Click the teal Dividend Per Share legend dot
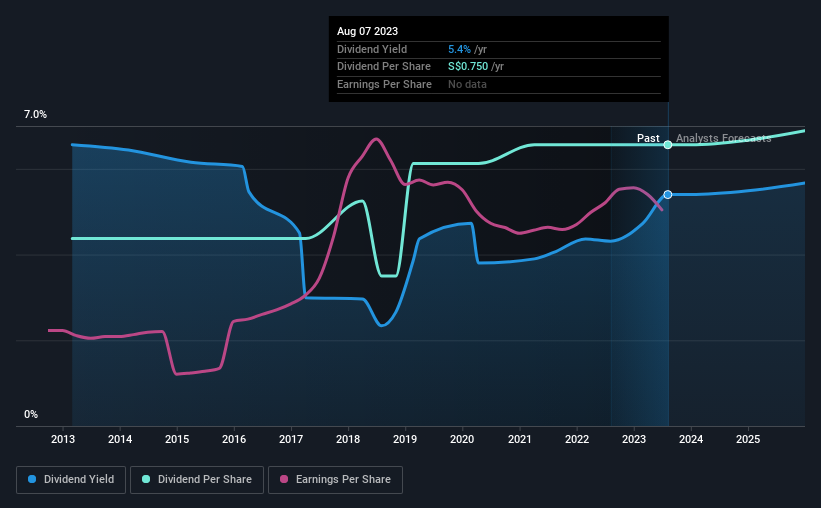Image resolution: width=821 pixels, height=508 pixels. click(146, 479)
